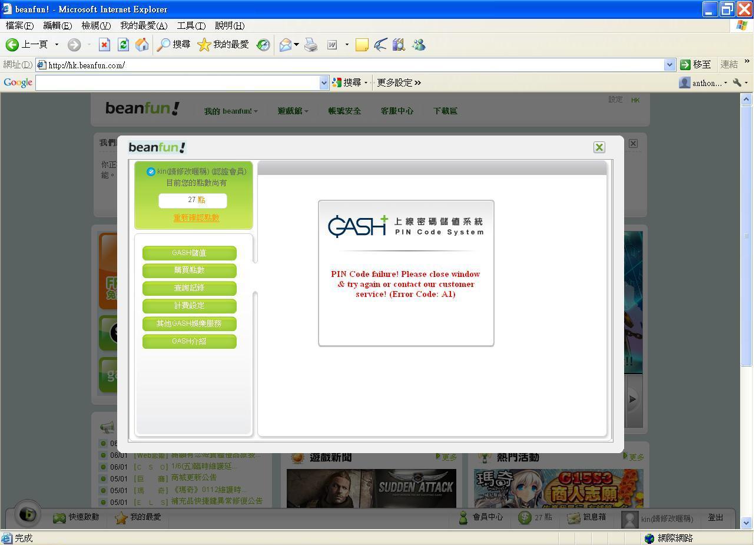Click the GASH介紹 green button
Image resolution: width=756 pixels, height=545 pixels.
coord(190,341)
